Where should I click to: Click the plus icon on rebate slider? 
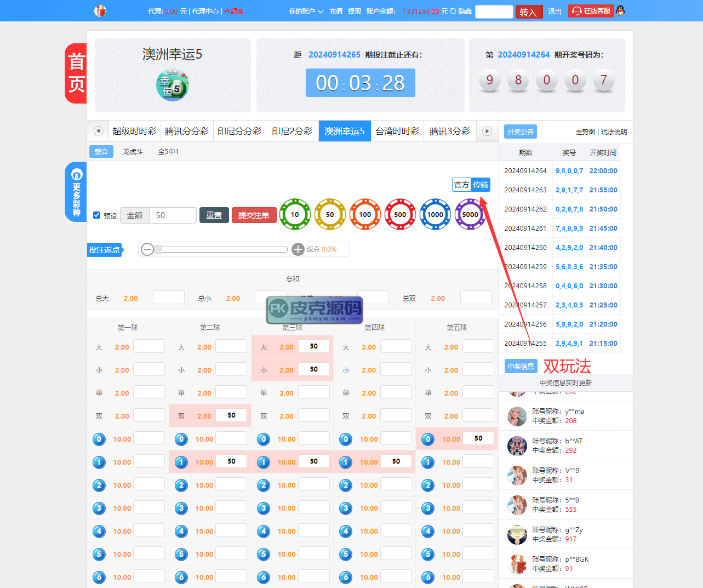298,249
